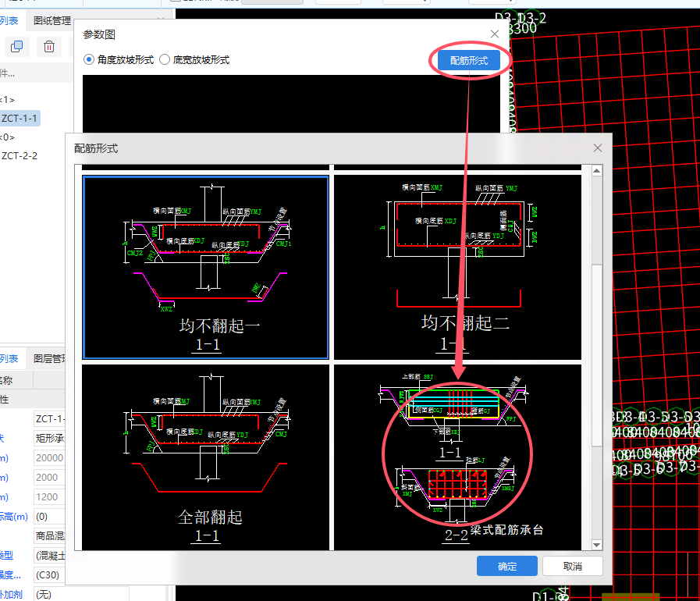Switch to the 图层管理 tab
The image size is (700, 601).
(x=49, y=358)
